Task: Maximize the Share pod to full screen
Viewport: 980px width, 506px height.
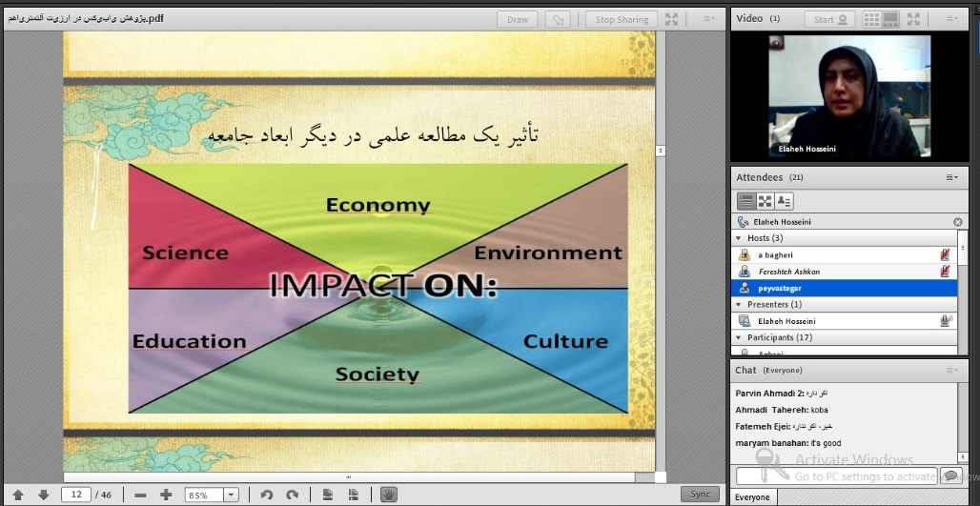Action: [672, 19]
